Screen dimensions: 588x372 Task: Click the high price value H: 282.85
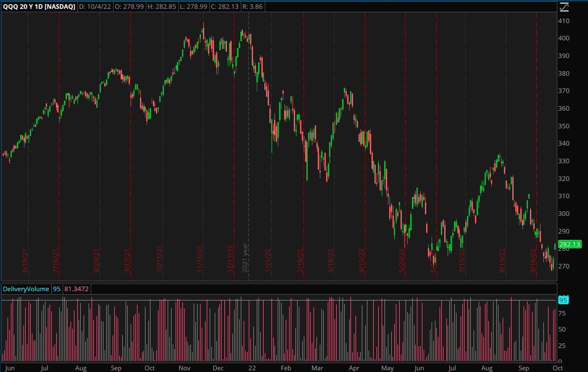162,7
